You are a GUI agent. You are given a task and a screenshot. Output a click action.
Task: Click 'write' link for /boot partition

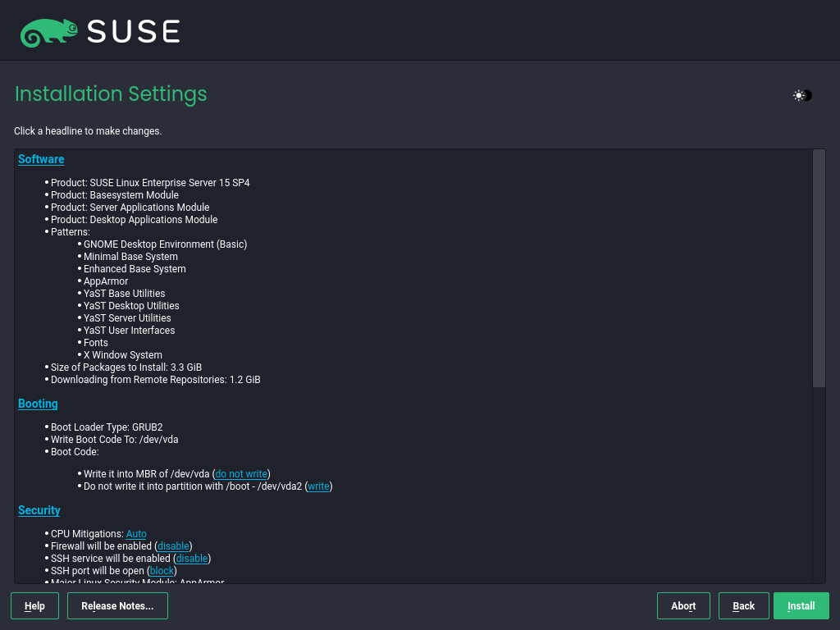318,486
